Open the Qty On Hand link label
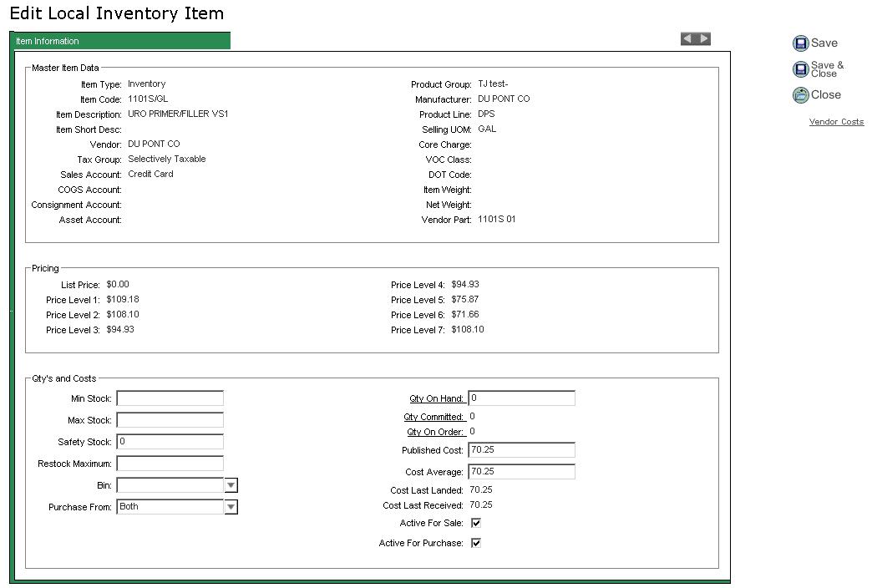 (436, 399)
